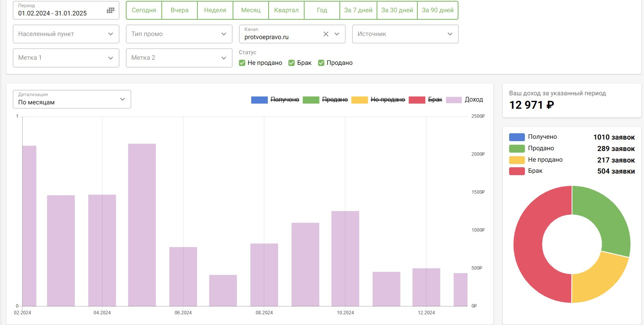The image size is (644, 325).
Task: Open the Тип промо dropdown
Action: click(x=179, y=34)
